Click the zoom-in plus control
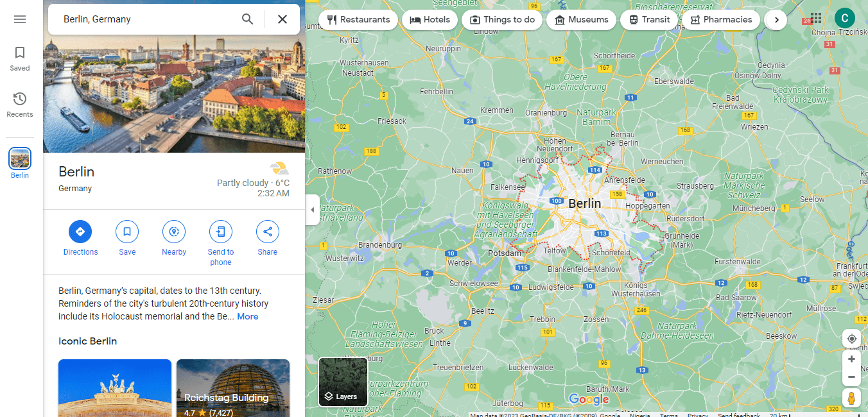 pos(851,359)
